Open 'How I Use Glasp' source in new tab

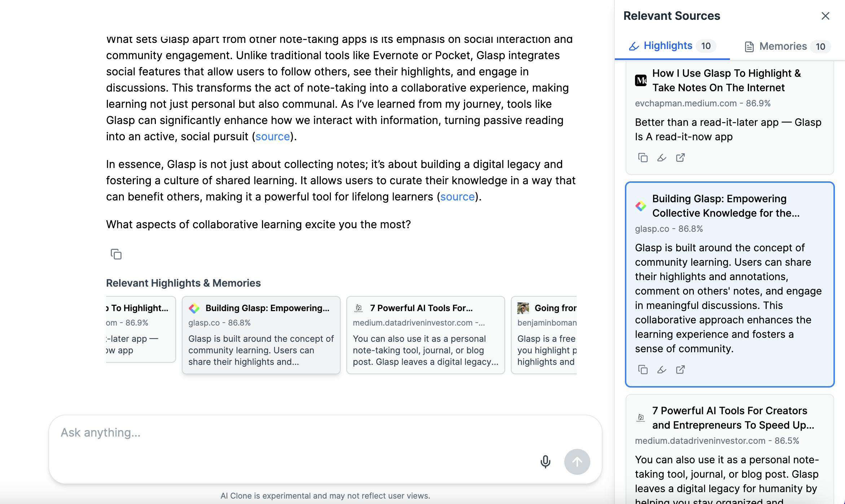(680, 158)
